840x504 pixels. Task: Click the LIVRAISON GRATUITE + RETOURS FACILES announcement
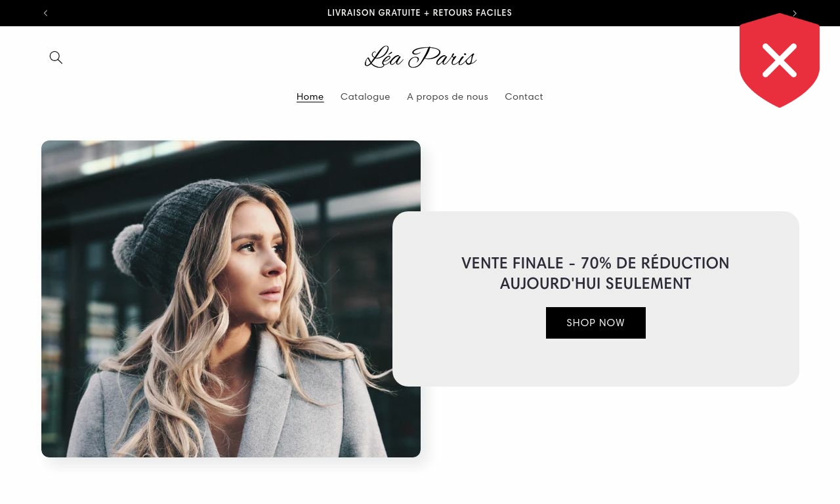420,13
